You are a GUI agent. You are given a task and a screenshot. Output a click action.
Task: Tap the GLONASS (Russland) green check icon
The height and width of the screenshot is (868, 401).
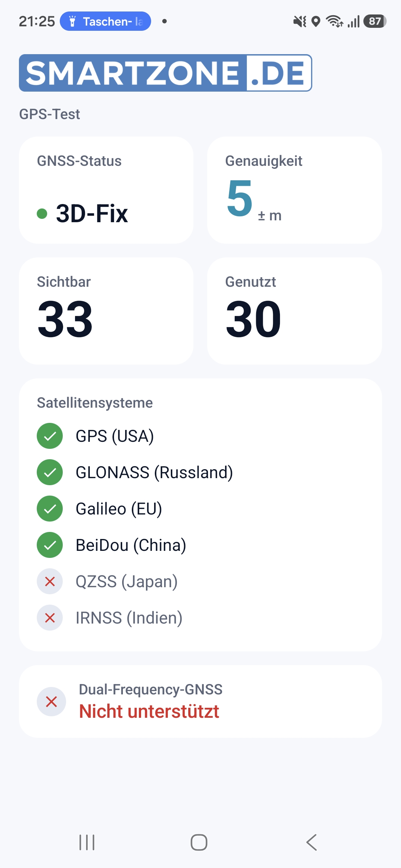(50, 472)
